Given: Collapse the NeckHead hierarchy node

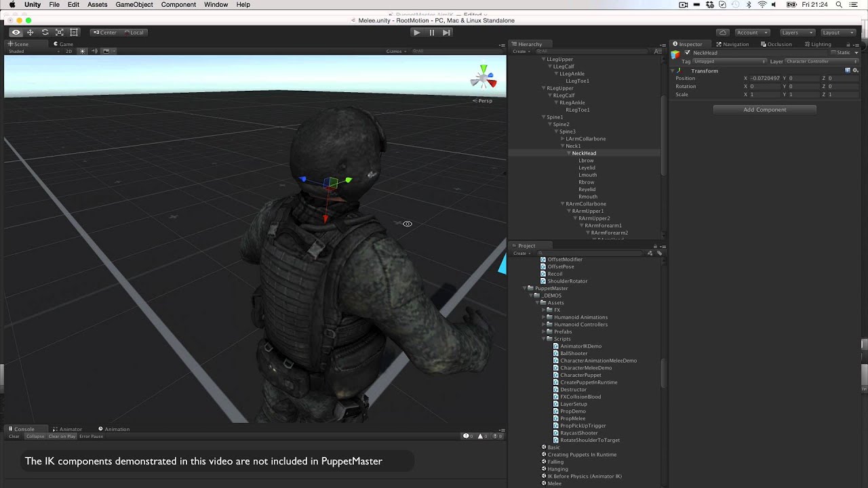Looking at the screenshot, I should point(569,153).
